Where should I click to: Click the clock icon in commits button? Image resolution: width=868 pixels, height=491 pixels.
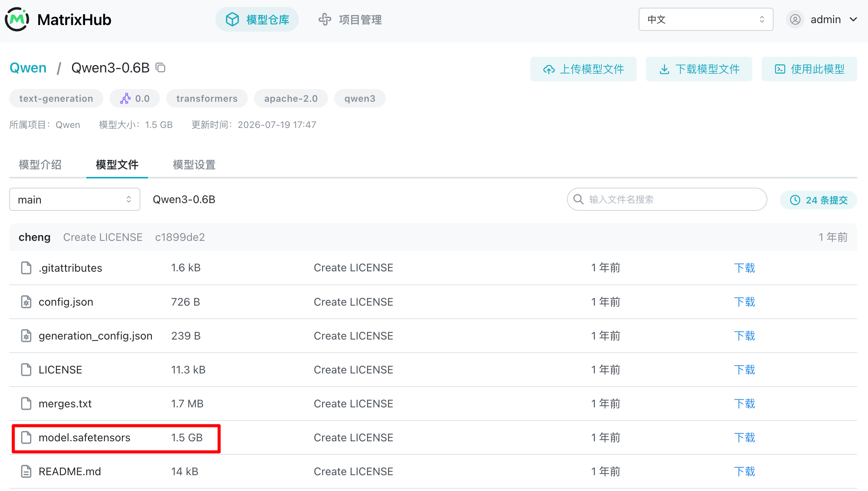[795, 200]
